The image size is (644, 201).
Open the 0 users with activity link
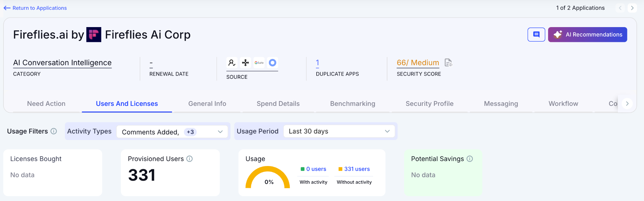316,169
